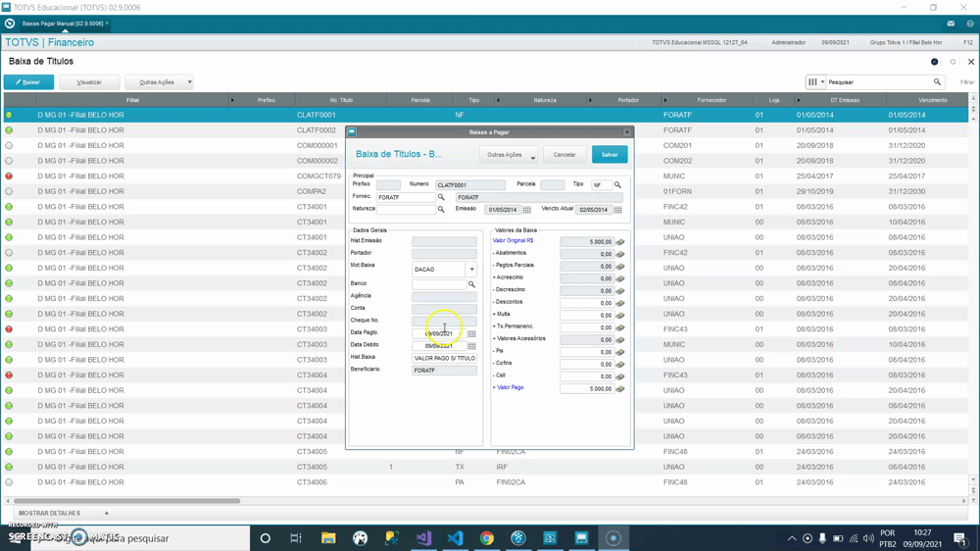Select the Baixas Pagar Manual tab
980x551 pixels.
pos(63,24)
